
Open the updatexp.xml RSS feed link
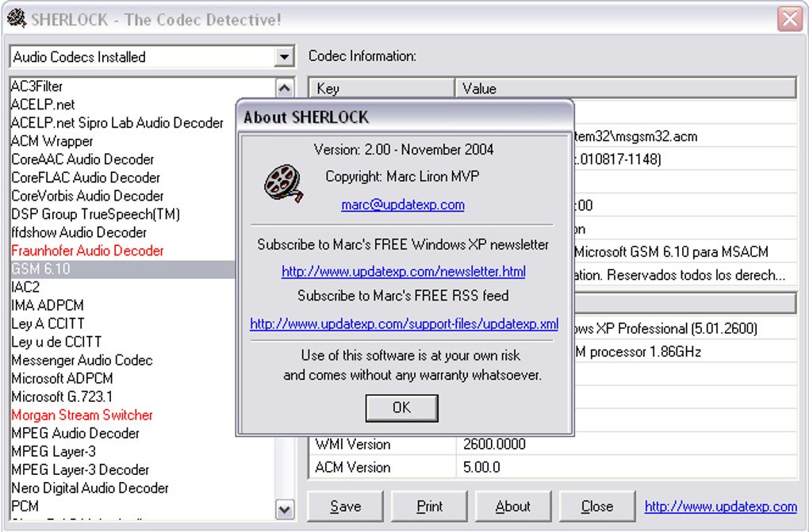coord(404,324)
